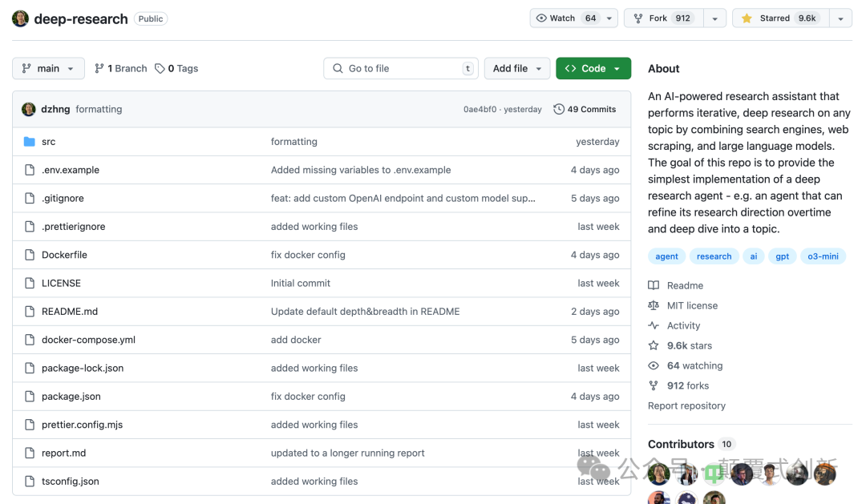Image resolution: width=866 pixels, height=504 pixels.
Task: Select the gpt topic tag
Action: (782, 256)
